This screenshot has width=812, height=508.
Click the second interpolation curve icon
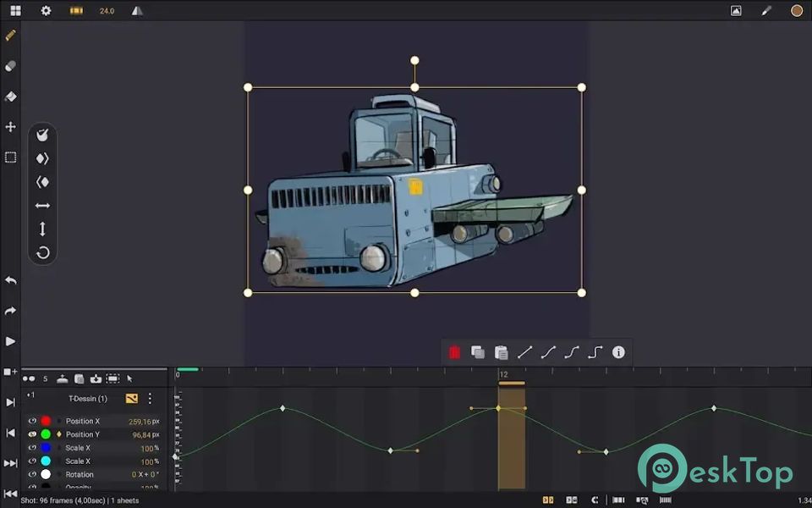click(548, 352)
